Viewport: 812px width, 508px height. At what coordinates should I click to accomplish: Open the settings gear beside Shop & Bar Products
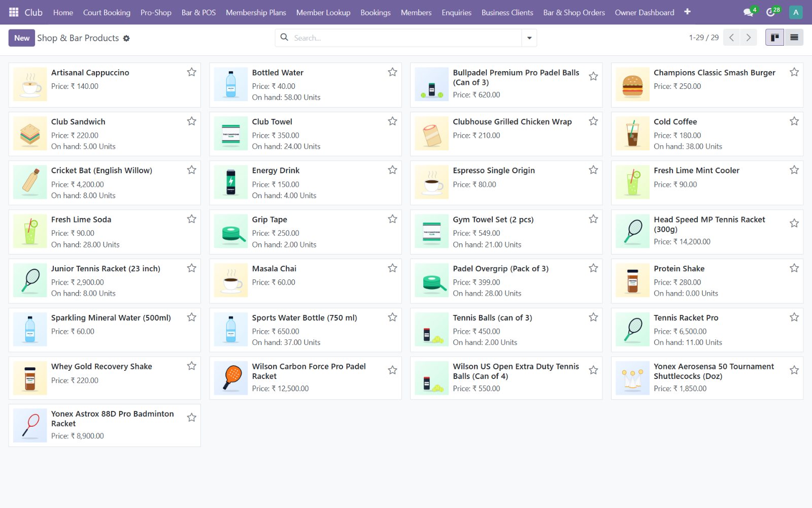(126, 38)
